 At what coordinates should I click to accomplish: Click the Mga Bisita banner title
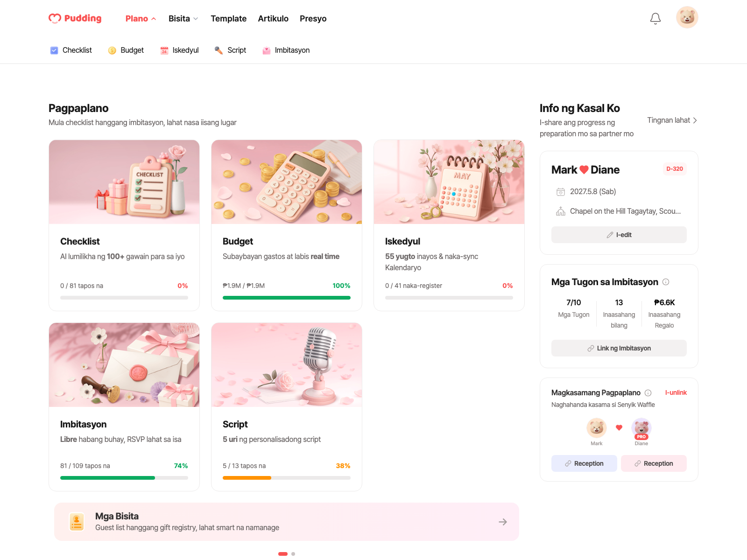[117, 516]
